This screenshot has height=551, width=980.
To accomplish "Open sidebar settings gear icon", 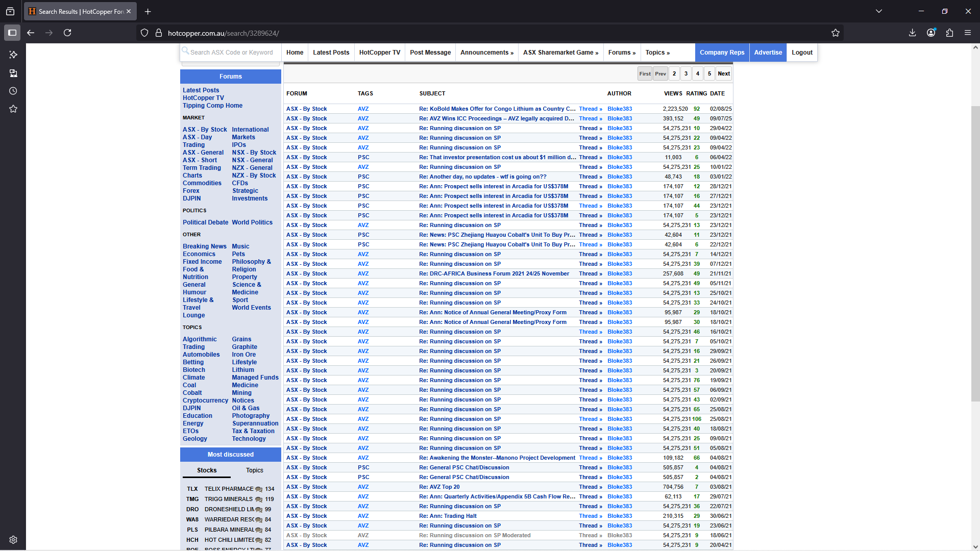I will 13,540.
